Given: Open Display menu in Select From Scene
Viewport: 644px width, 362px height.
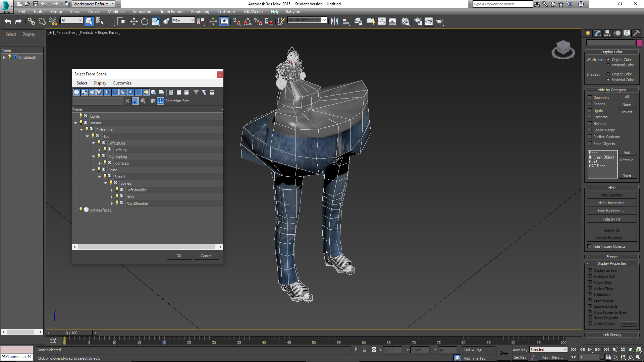Looking at the screenshot, I should pos(100,83).
